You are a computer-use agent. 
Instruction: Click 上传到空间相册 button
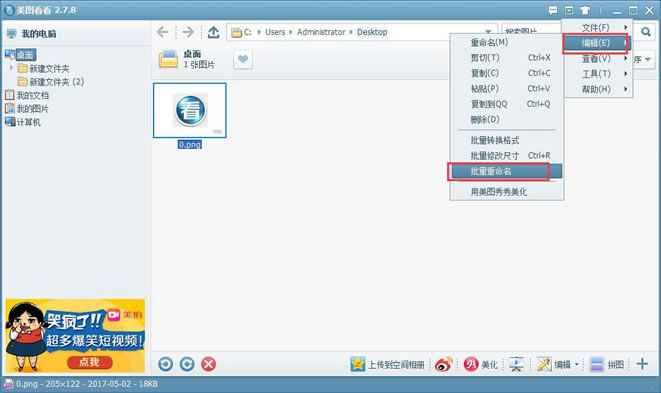coord(388,364)
